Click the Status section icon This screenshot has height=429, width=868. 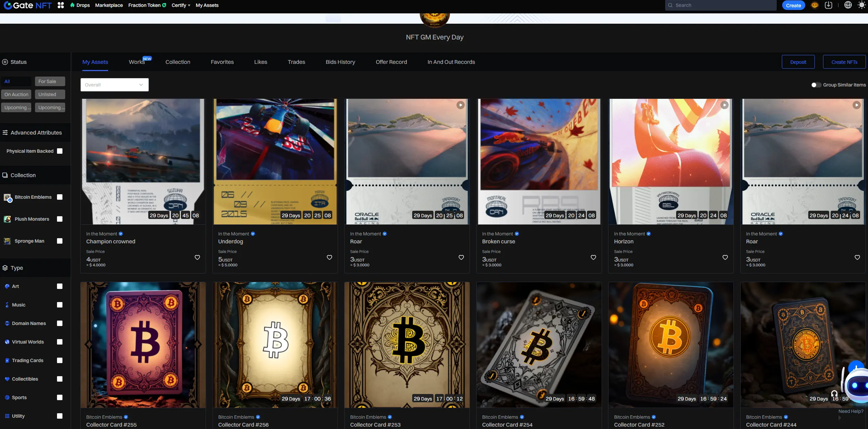tap(5, 62)
